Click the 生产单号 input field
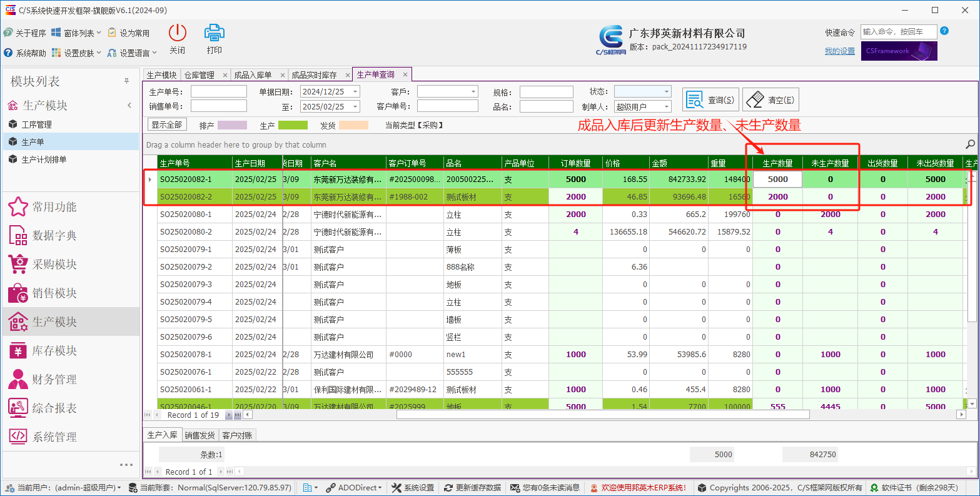980x496 pixels. point(219,91)
